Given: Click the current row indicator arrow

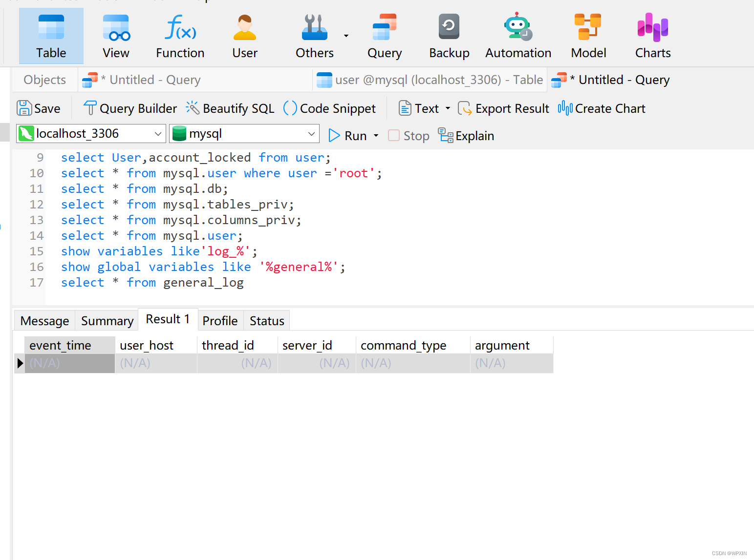Looking at the screenshot, I should tap(20, 363).
